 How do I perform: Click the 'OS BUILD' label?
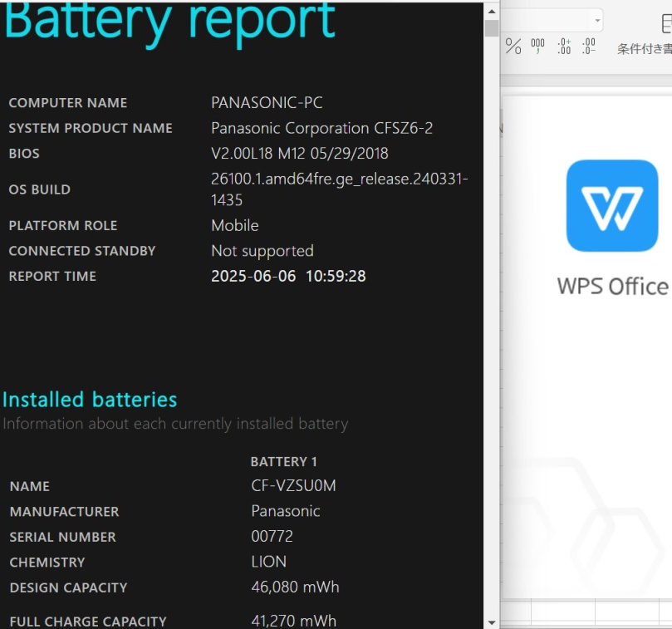click(39, 189)
